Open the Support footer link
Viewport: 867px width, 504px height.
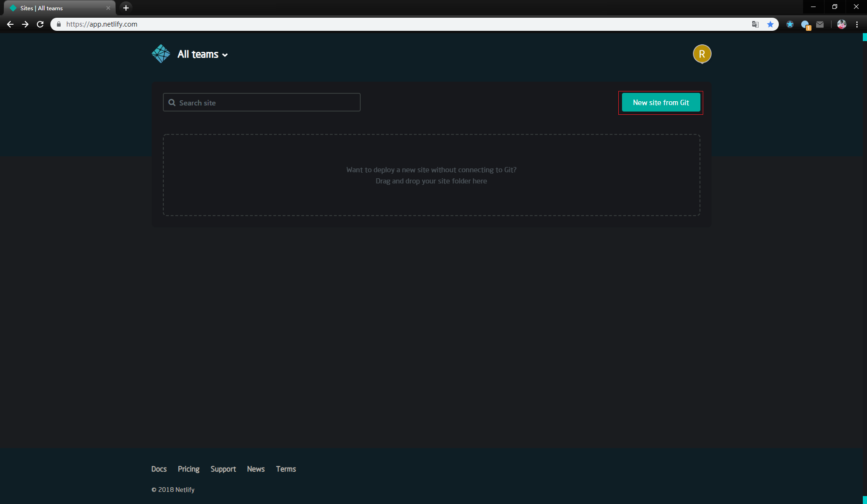[223, 469]
